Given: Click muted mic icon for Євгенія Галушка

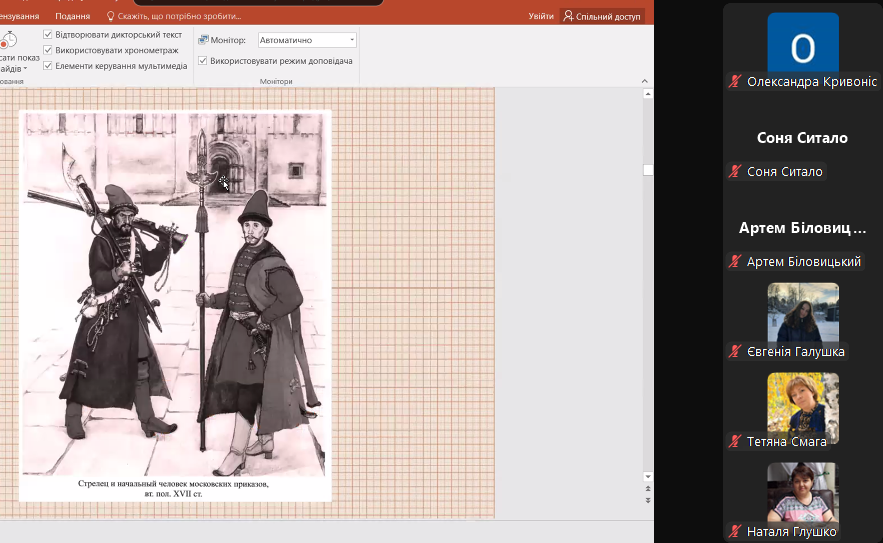Looking at the screenshot, I should tap(734, 351).
